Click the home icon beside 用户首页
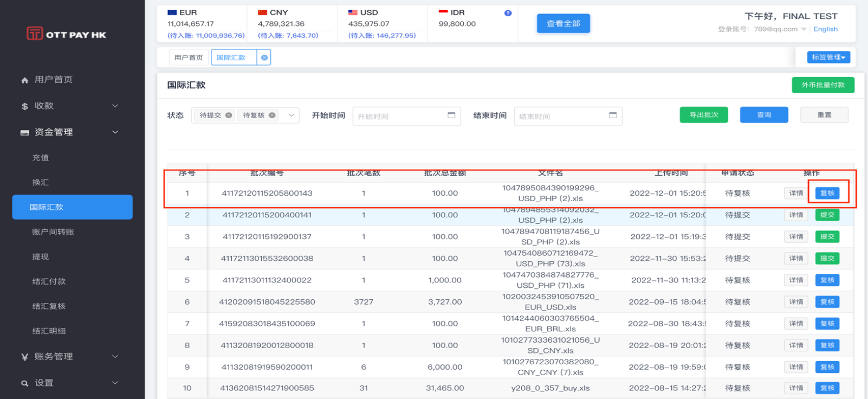The image size is (868, 399). (24, 80)
